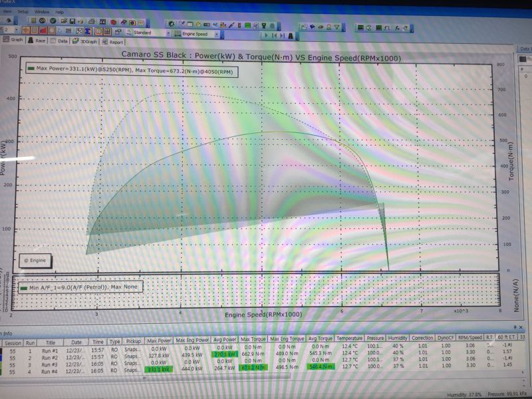
Task: Toggle the split four-pane layout icon
Action: (x=107, y=31)
